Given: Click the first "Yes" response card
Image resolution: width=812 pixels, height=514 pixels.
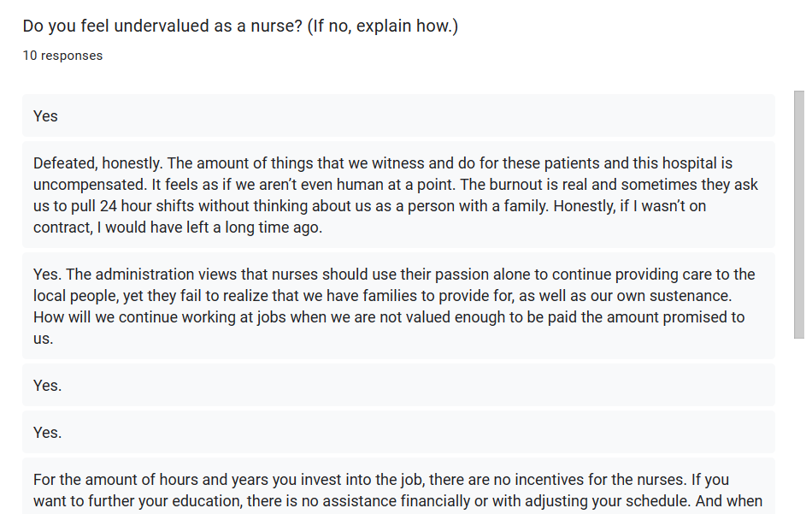Looking at the screenshot, I should coord(398,115).
